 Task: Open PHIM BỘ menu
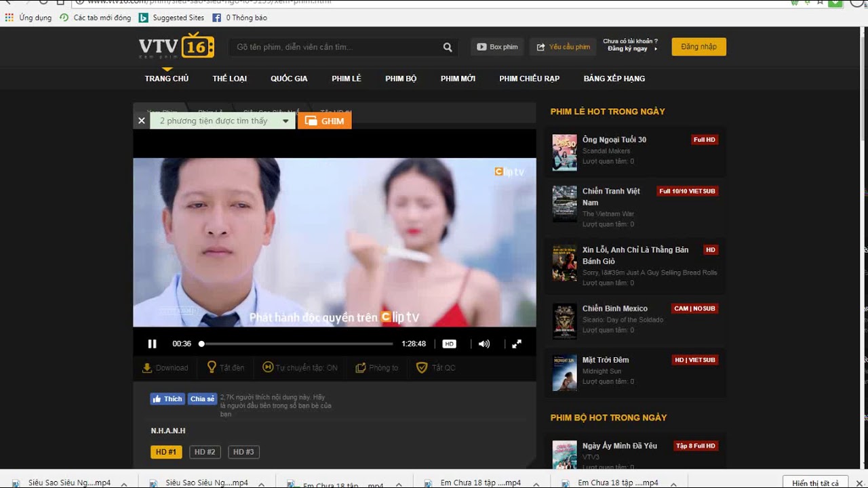[401, 79]
